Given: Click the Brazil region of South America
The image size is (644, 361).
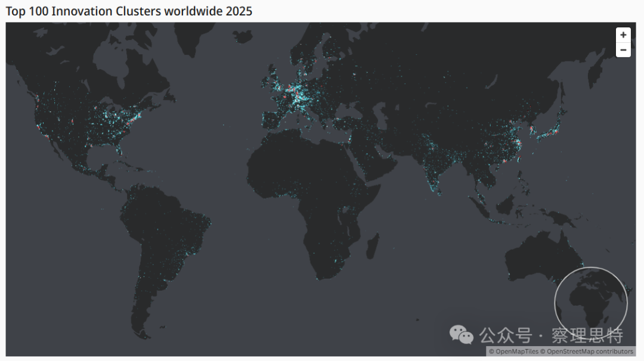Looking at the screenshot, I should (179, 232).
